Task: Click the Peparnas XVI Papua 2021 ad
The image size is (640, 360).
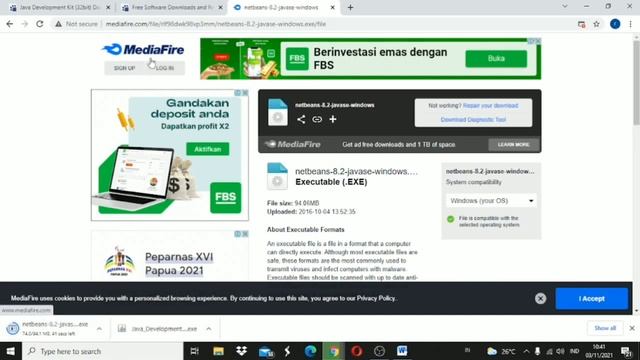Action: (170, 256)
